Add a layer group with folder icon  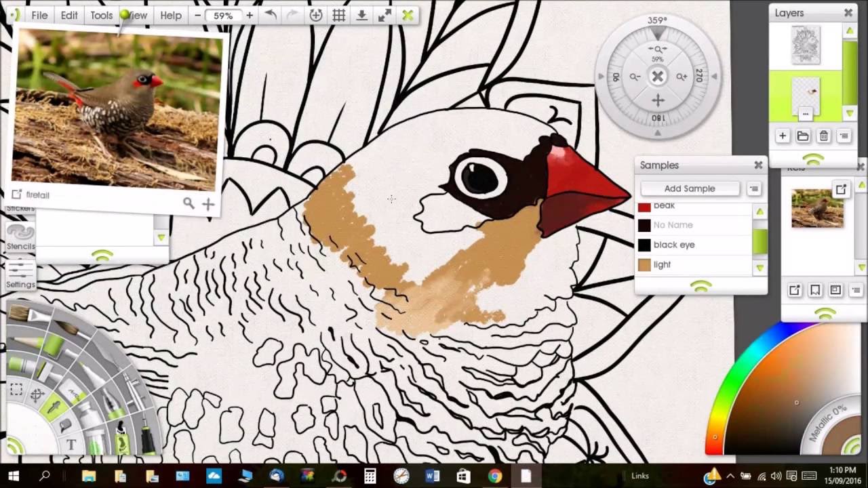pos(803,136)
